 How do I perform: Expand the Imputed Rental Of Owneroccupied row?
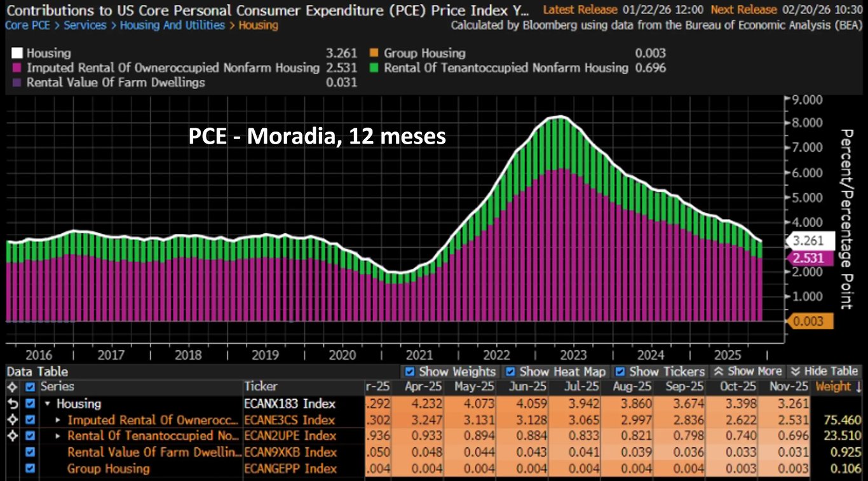click(58, 420)
